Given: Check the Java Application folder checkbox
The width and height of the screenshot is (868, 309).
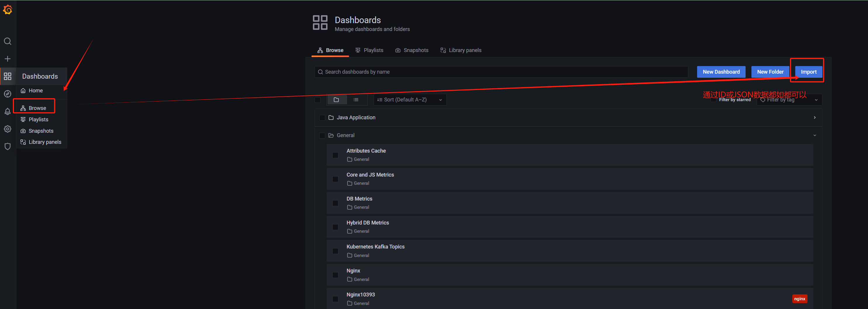Looking at the screenshot, I should click(322, 118).
